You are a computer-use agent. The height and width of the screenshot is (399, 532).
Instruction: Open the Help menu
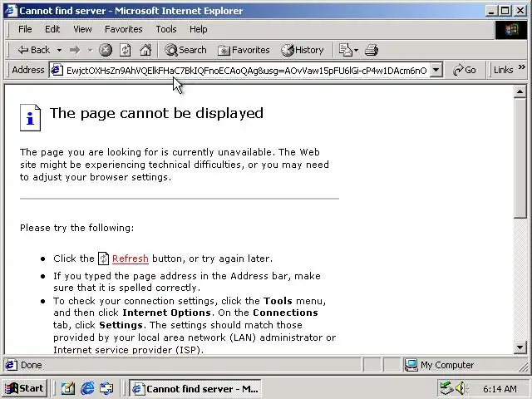coord(198,29)
